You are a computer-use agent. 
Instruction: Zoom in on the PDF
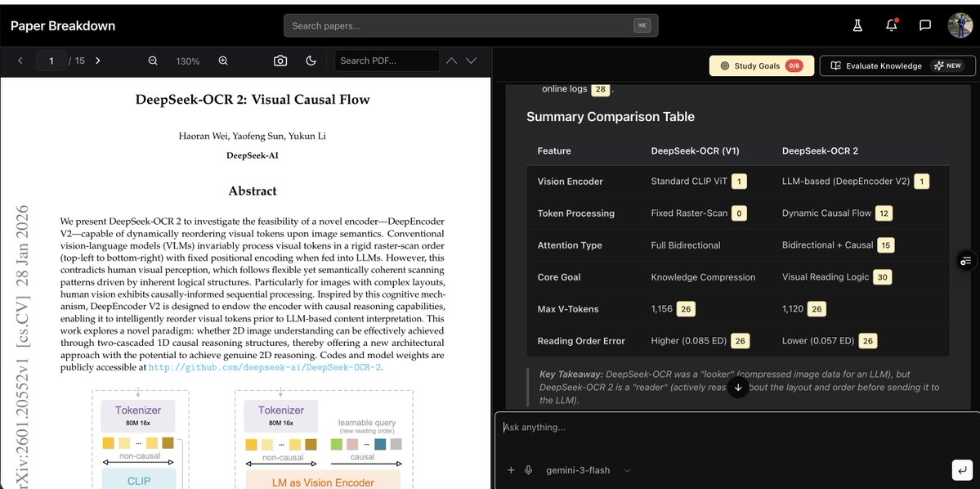[223, 61]
